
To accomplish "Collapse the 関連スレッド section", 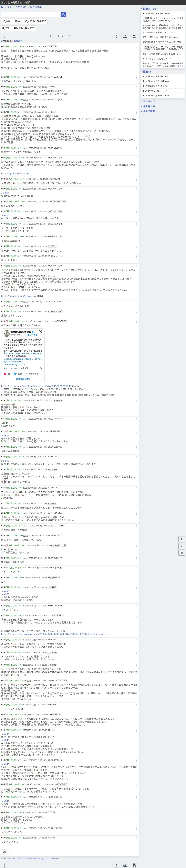I will tap(149, 9).
